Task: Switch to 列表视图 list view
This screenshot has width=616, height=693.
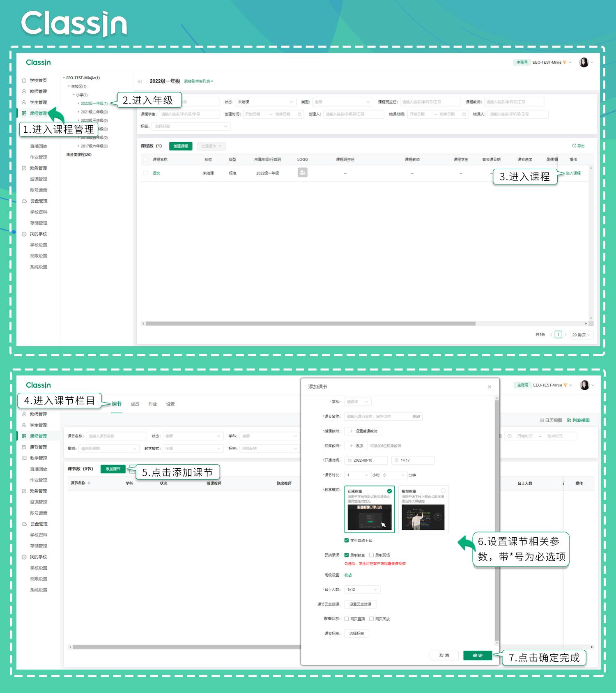Action: click(578, 420)
